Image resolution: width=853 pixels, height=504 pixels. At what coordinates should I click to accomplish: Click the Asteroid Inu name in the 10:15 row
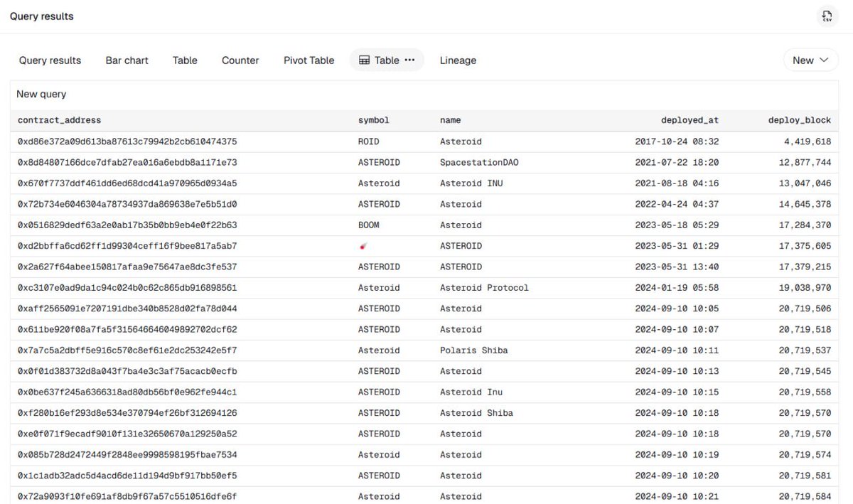pyautogui.click(x=471, y=392)
